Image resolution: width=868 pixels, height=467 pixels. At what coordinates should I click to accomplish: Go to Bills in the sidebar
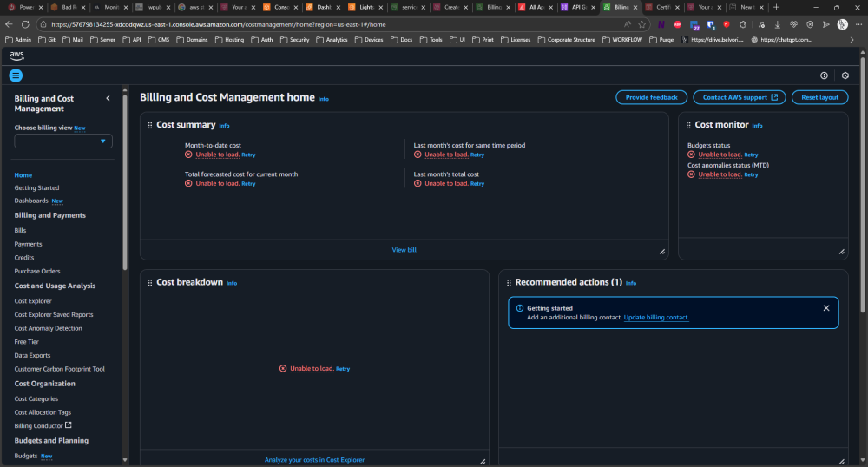click(x=20, y=230)
